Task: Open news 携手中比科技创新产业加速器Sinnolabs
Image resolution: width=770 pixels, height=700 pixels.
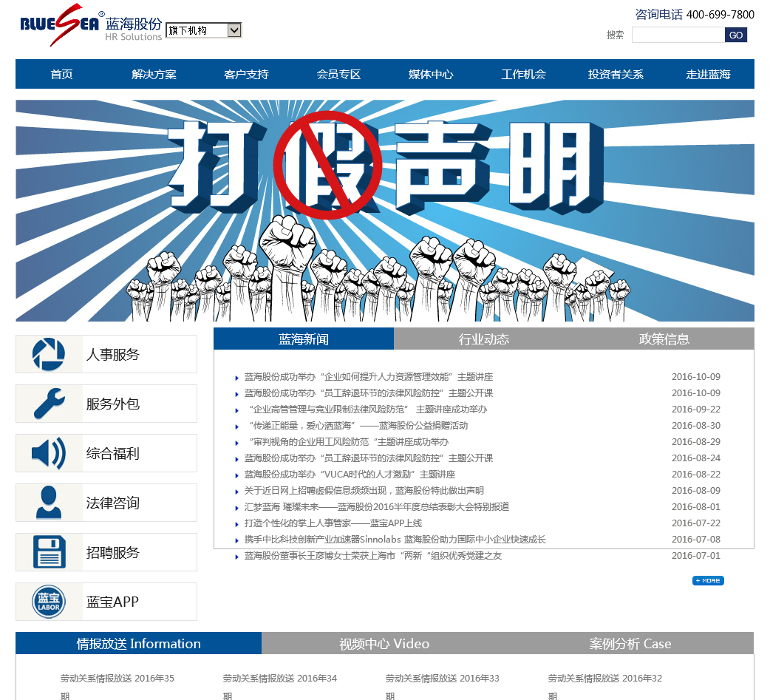Action: [395, 539]
